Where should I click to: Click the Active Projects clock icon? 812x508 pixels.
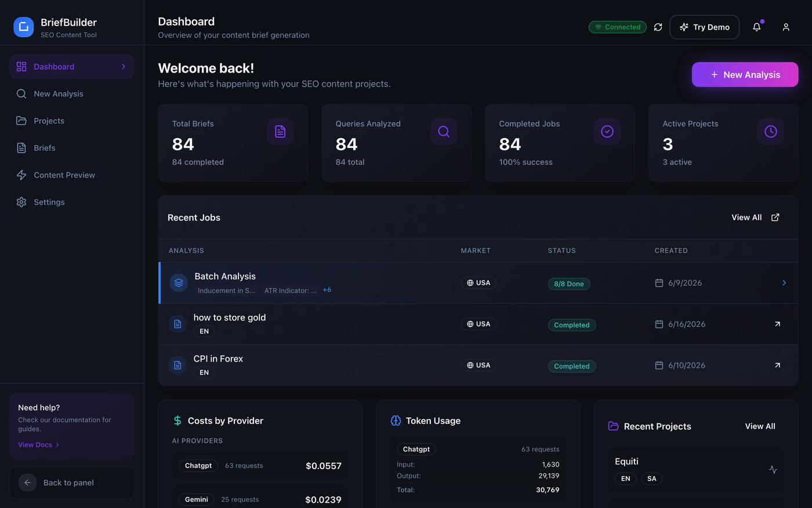(771, 132)
